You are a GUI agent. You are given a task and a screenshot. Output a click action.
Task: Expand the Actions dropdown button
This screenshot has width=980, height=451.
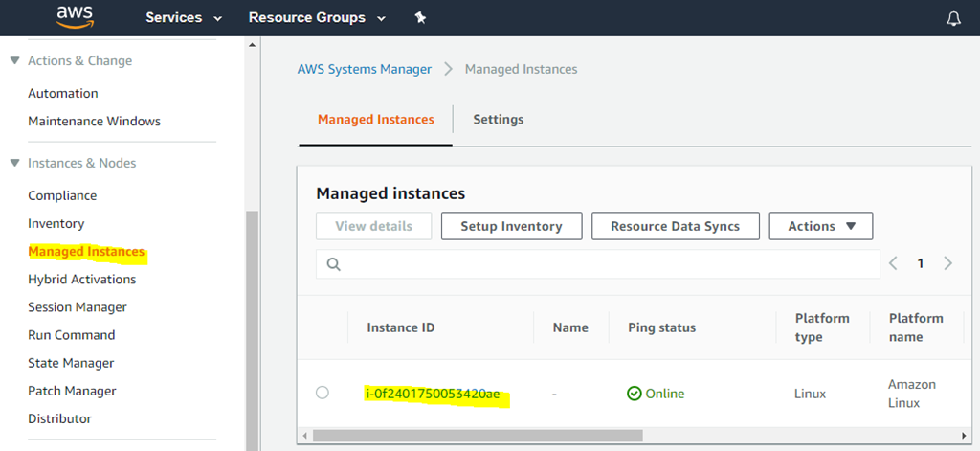pyautogui.click(x=820, y=226)
